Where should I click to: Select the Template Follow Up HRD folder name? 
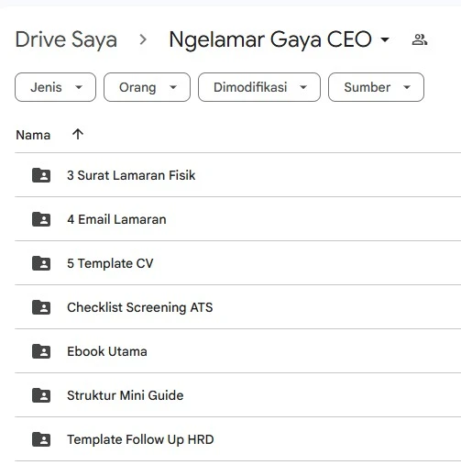140,439
